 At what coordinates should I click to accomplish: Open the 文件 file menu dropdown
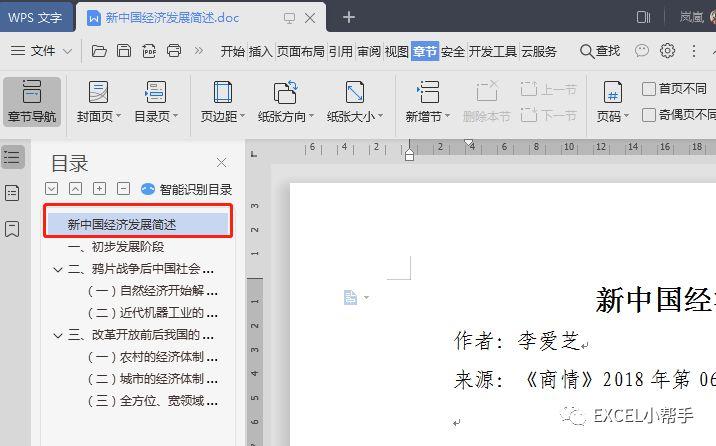click(42, 51)
